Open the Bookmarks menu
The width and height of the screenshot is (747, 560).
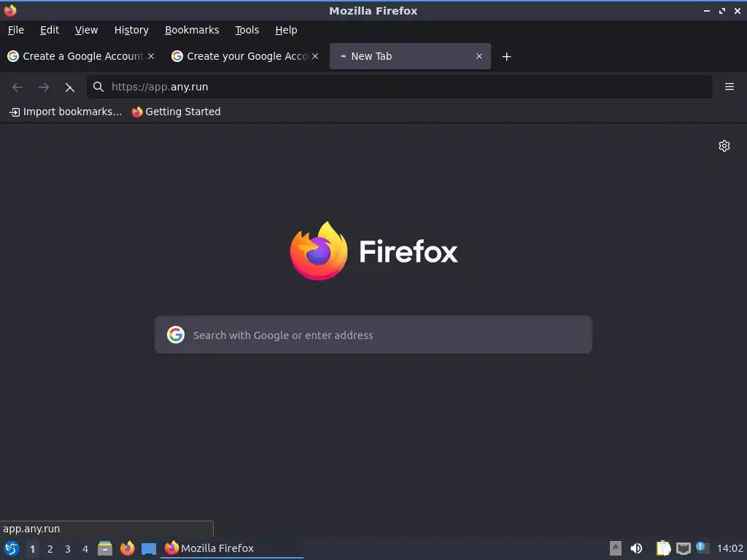pyautogui.click(x=192, y=30)
